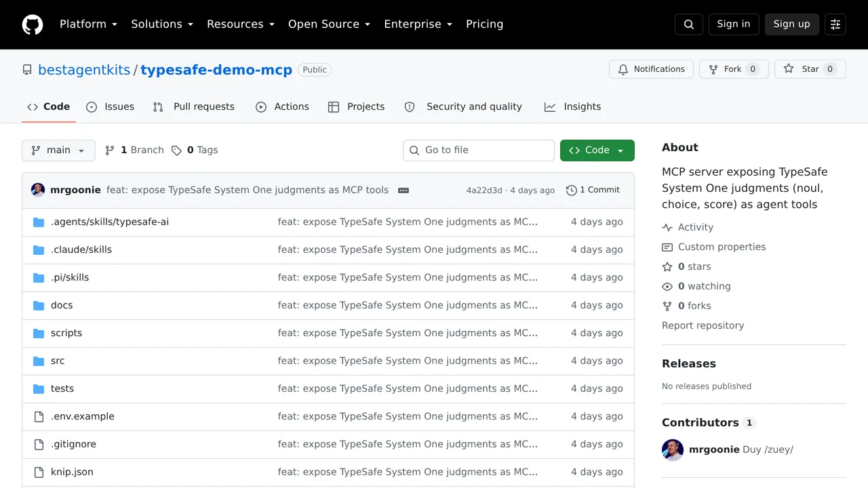Click the tests folder icon
The height and width of the screenshot is (488, 868).
[x=39, y=389]
